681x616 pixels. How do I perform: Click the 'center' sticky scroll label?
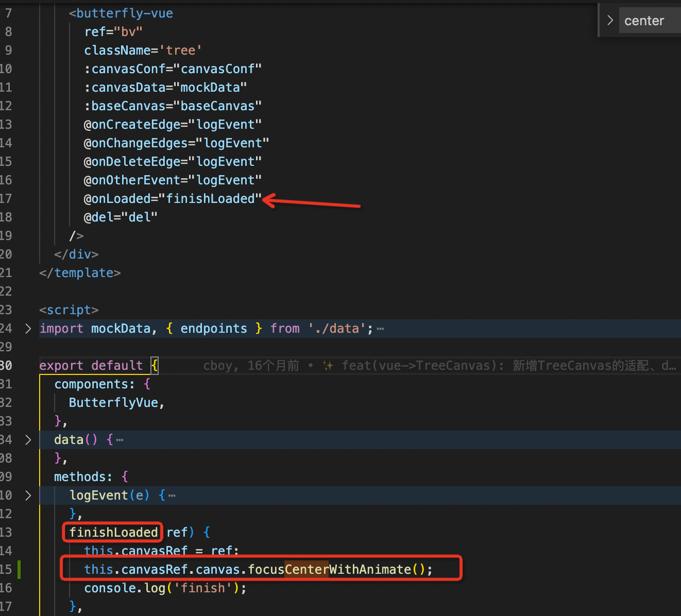643,20
